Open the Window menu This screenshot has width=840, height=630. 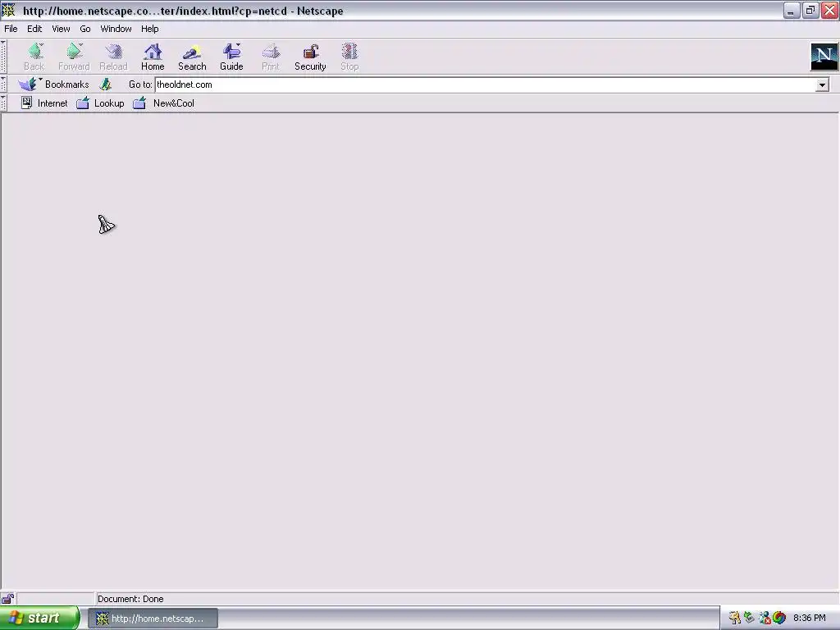116,29
